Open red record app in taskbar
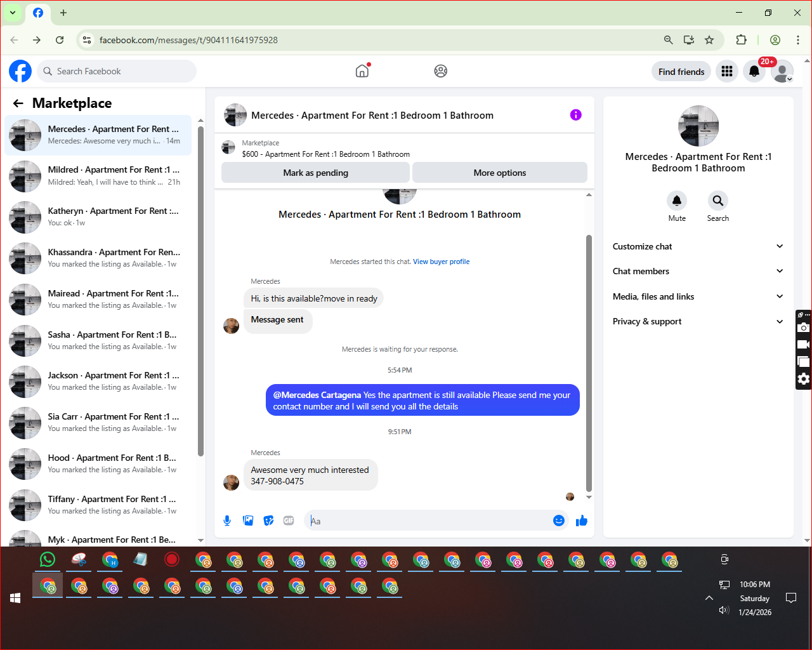This screenshot has width=812, height=650. point(172,559)
